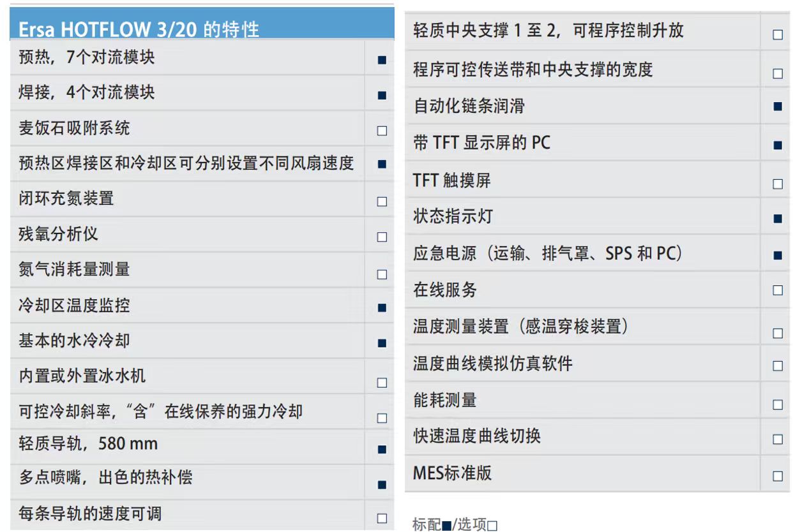Screen dimensions: 793x532
Task: Check the 快速温度曲线切换 box
Action: (777, 440)
